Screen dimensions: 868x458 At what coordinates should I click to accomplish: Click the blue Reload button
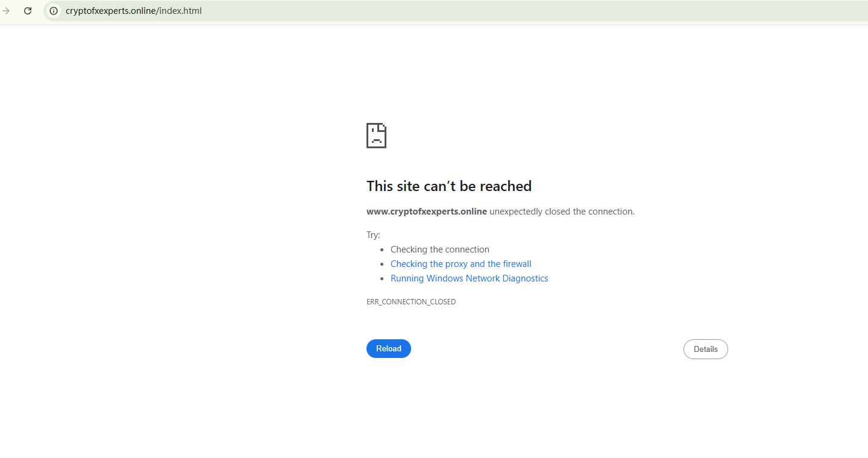[x=389, y=349]
